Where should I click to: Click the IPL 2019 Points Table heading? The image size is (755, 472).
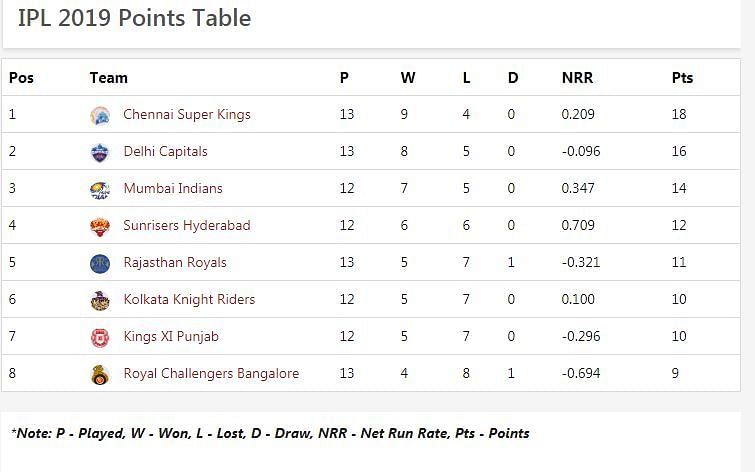[134, 18]
